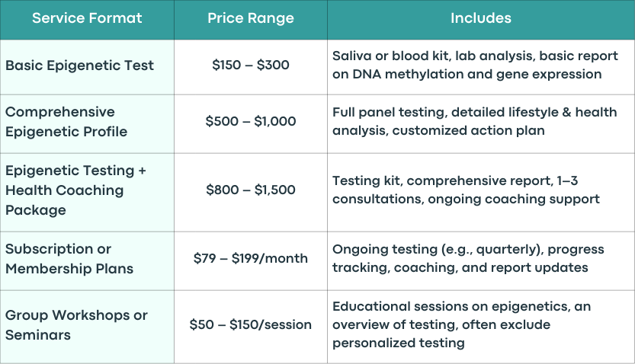The image size is (635, 364).
Task: Click the educational sessions on epigenetics description
Action: 462,324
